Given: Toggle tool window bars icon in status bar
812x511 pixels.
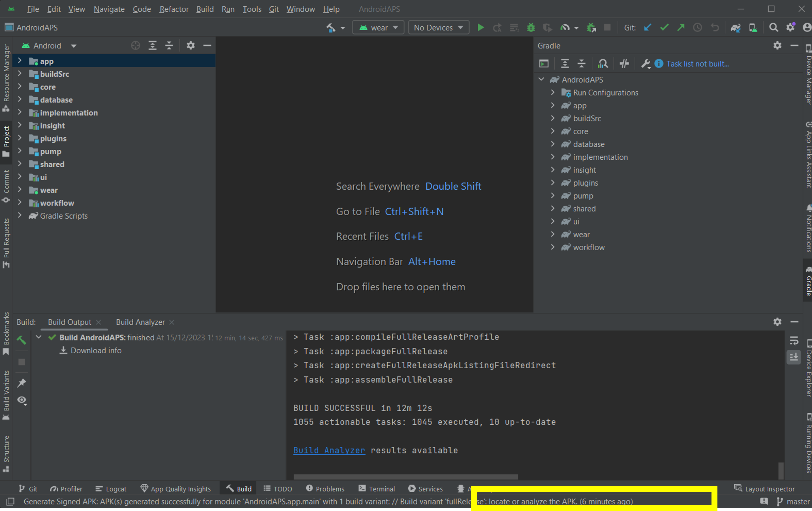Looking at the screenshot, I should (10, 502).
